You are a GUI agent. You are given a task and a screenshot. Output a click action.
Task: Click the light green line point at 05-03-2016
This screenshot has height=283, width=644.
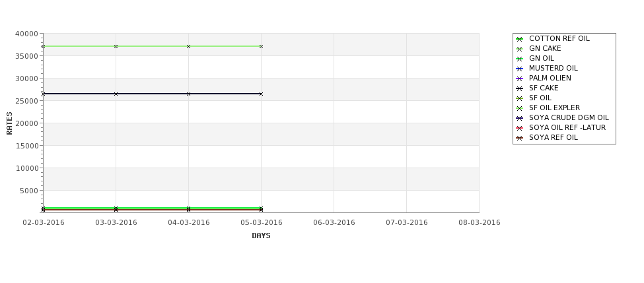pyautogui.click(x=261, y=46)
